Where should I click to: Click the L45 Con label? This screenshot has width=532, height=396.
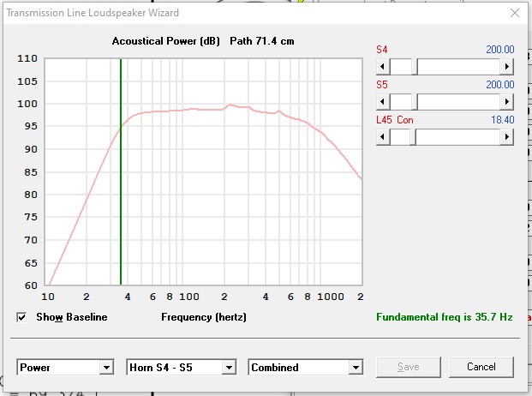395,120
